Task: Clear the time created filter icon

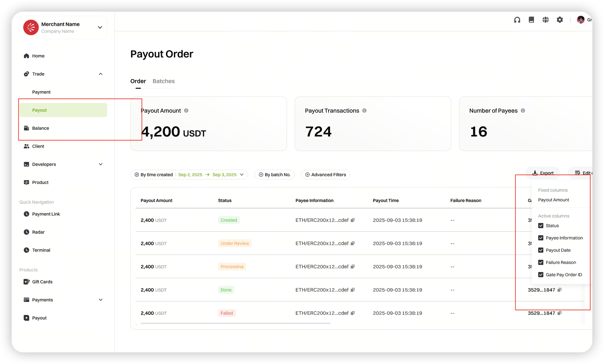Action: coord(137,175)
